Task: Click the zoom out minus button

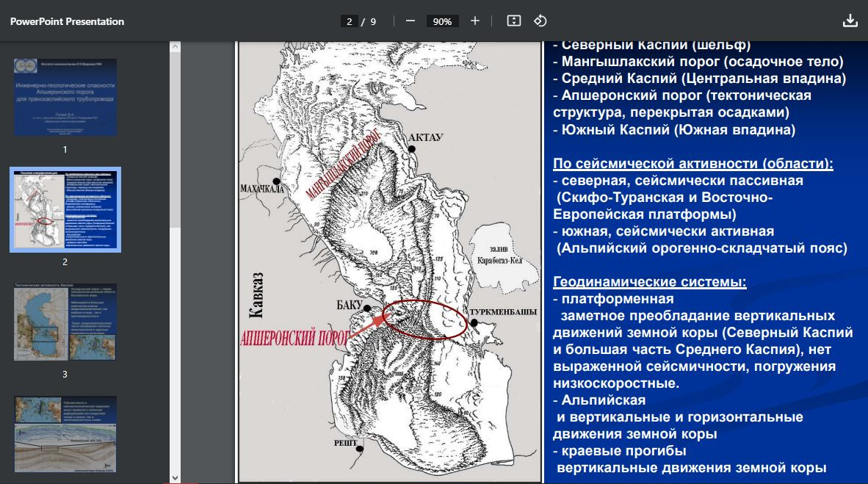Action: [x=410, y=21]
